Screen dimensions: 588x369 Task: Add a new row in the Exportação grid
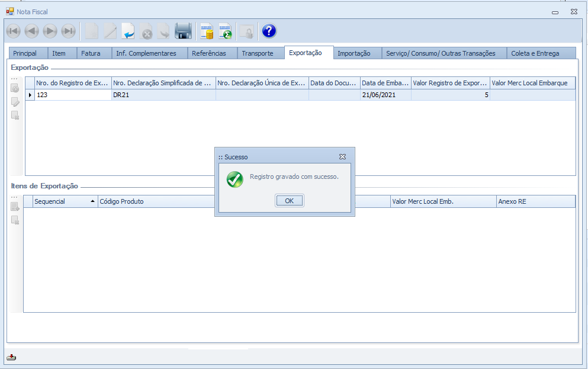15,89
